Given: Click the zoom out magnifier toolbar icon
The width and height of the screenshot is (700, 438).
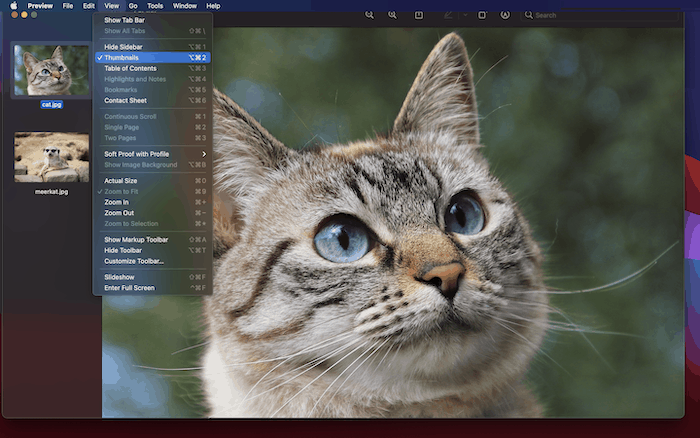Looking at the screenshot, I should click(369, 15).
